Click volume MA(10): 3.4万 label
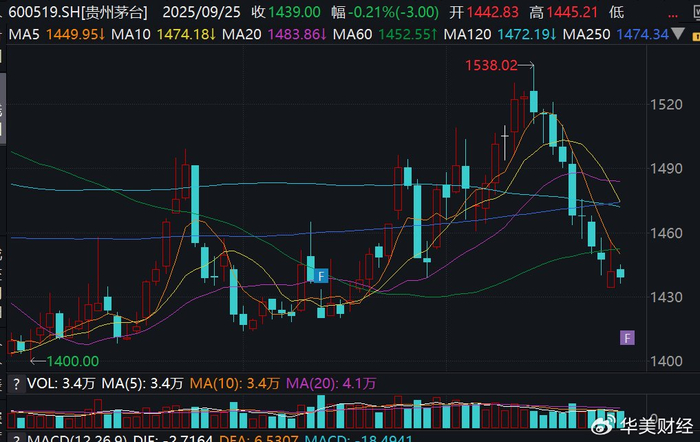The width and height of the screenshot is (700, 442). pyautogui.click(x=235, y=384)
